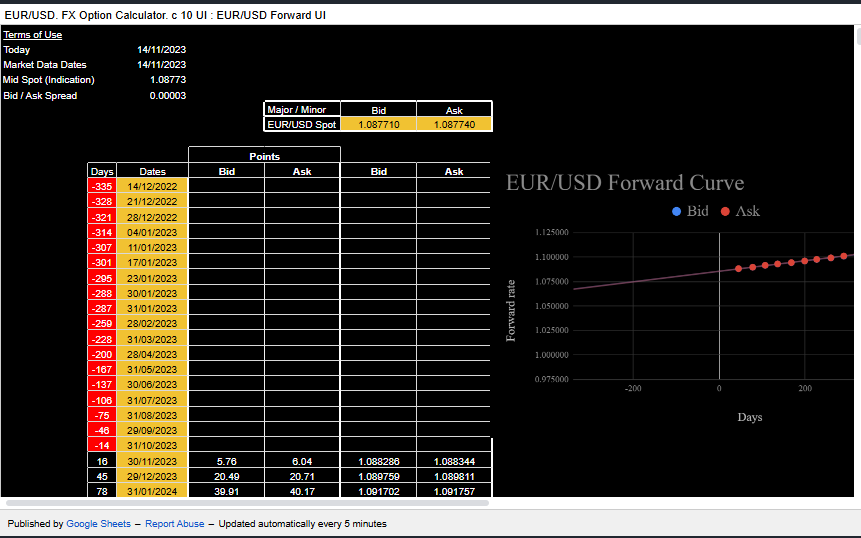Click the Major / Minor header cell
The height and width of the screenshot is (538, 861).
[x=302, y=109]
